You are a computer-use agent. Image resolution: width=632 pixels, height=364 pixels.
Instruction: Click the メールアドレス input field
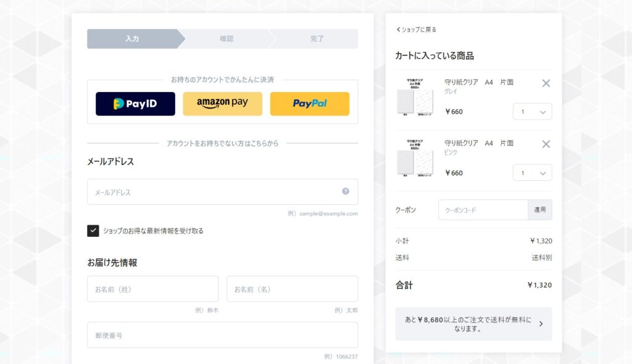pos(222,192)
